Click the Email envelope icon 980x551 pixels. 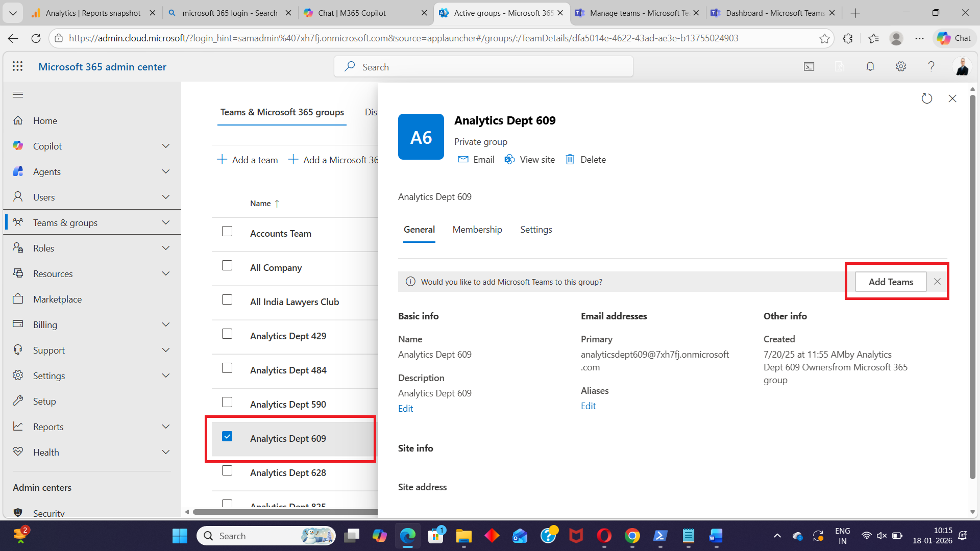pyautogui.click(x=463, y=160)
